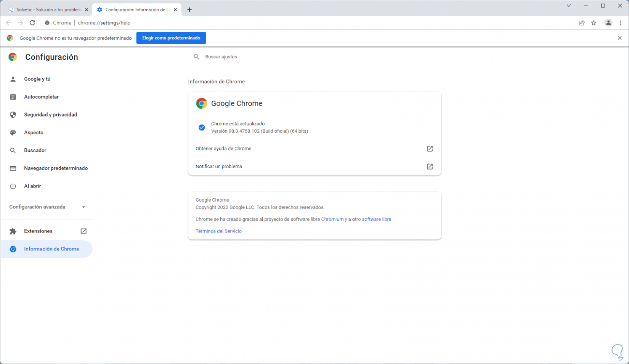Open the Términos del Servicio link
Viewport: 629px width, 364px height.
click(x=218, y=231)
